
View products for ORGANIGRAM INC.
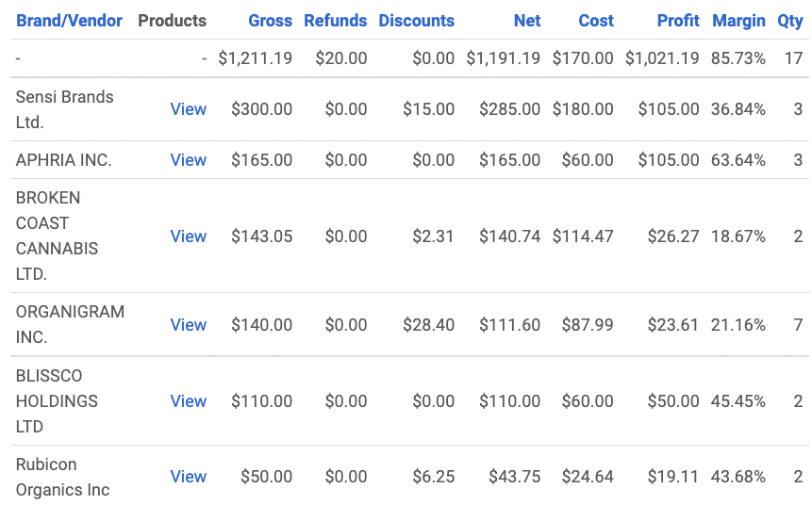188,325
